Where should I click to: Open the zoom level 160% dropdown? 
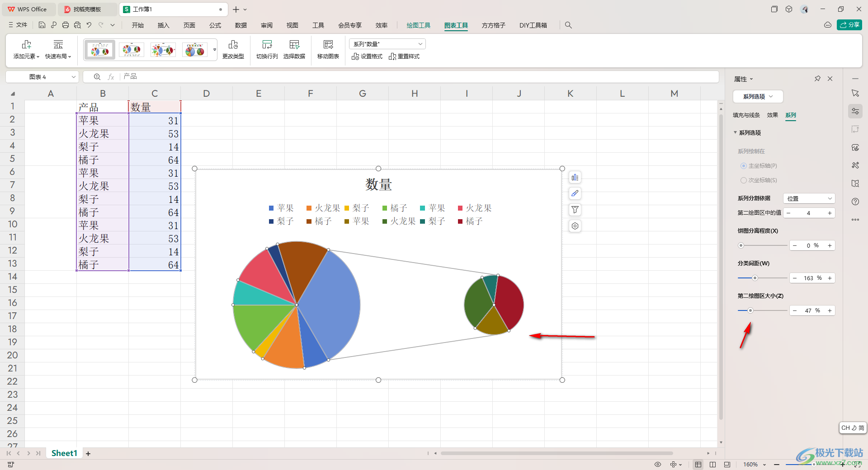click(x=764, y=465)
